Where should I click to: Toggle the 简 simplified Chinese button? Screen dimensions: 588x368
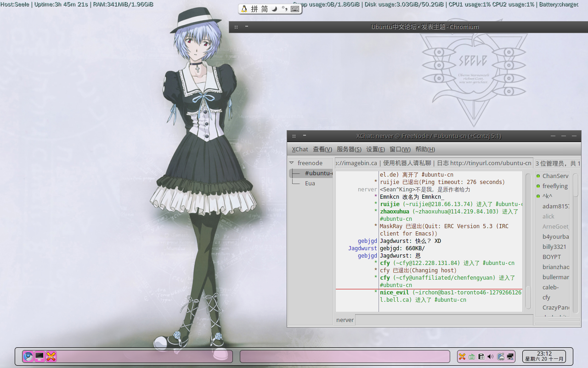click(x=265, y=9)
